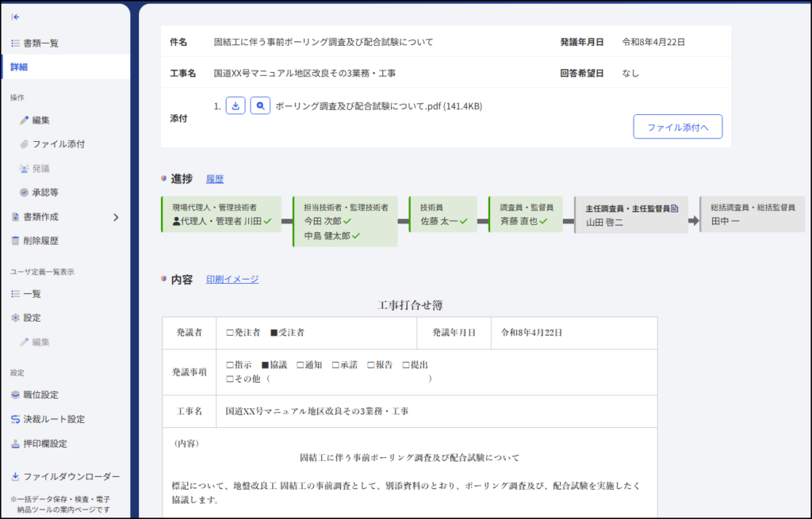Click the name 中島 健太郎
Viewport: 812px width, 519px height.
click(x=327, y=236)
